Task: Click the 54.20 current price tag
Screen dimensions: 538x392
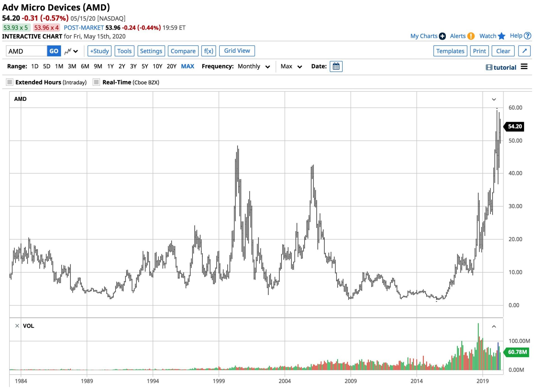Action: coord(514,127)
